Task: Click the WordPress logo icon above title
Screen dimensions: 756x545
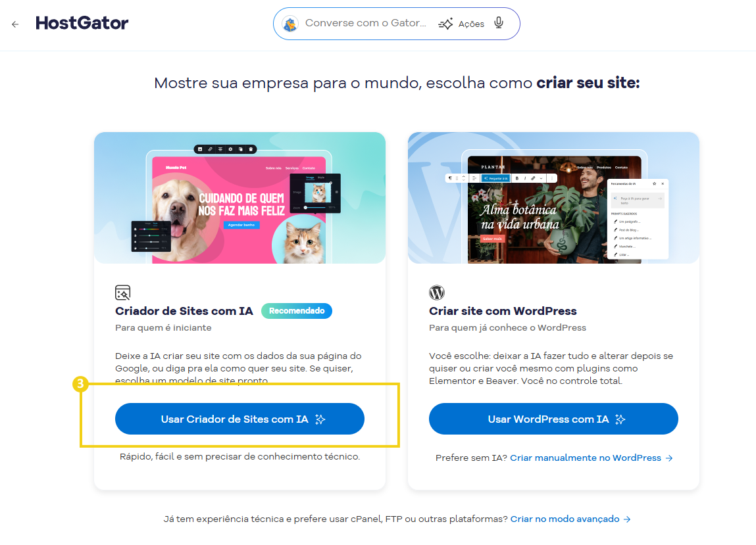Action: coord(437,293)
